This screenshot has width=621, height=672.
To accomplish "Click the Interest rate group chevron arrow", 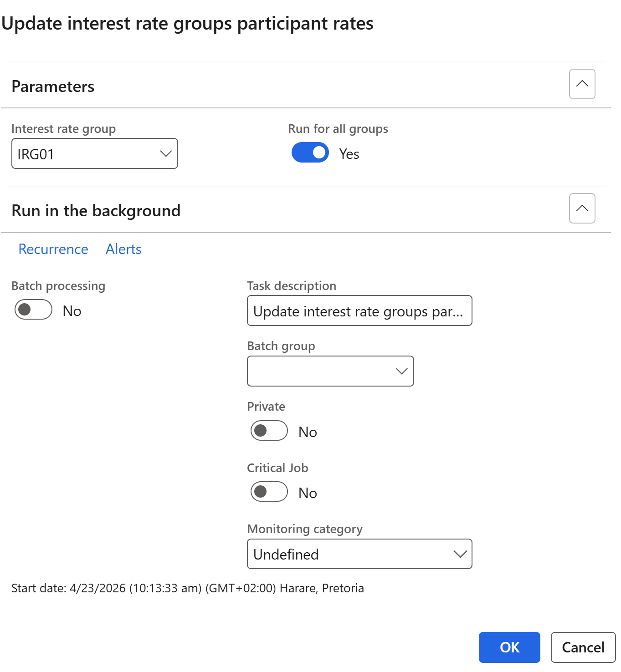I will pos(166,154).
